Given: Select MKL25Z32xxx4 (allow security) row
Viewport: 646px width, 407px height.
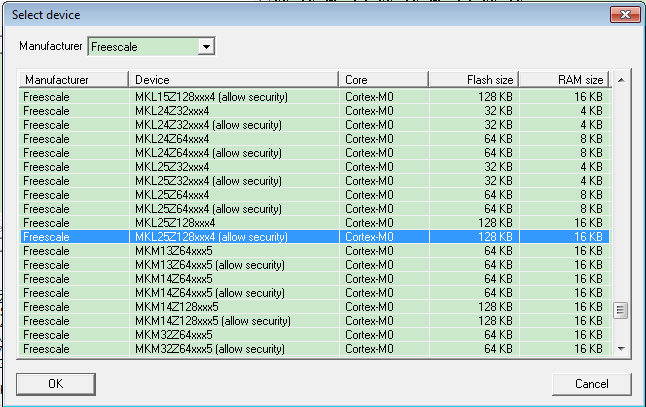Looking at the screenshot, I should (315, 181).
